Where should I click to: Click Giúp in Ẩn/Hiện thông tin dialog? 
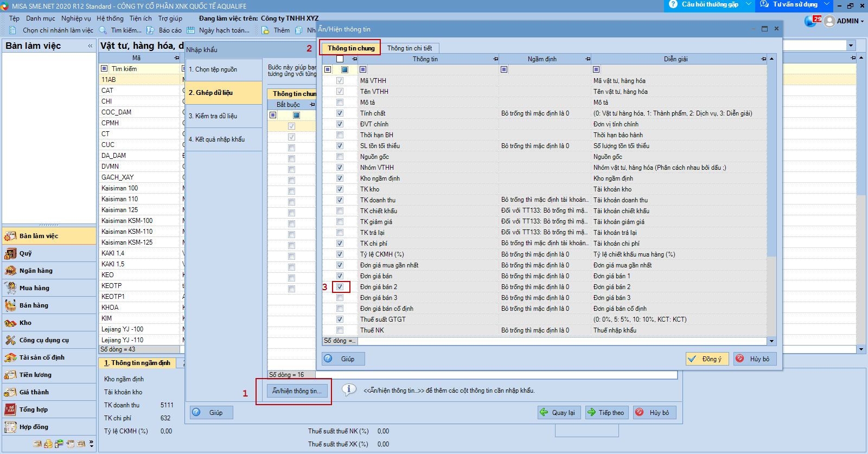[x=343, y=359]
